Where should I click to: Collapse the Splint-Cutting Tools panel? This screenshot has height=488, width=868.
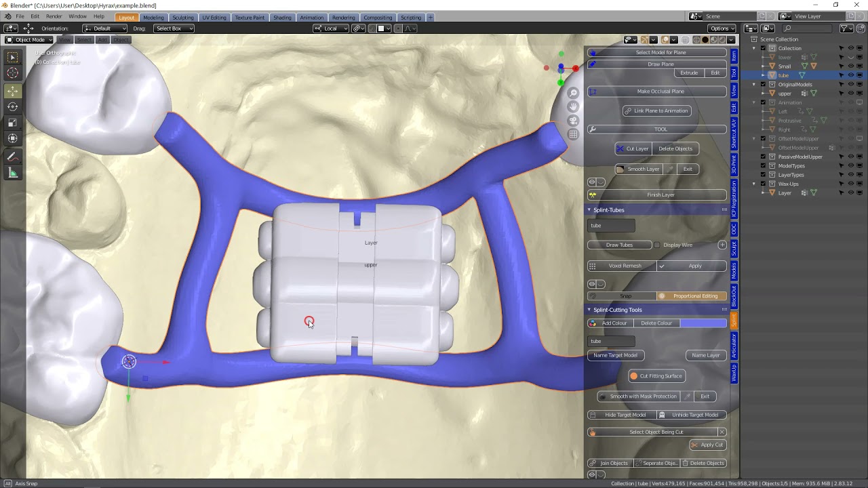[x=589, y=310]
